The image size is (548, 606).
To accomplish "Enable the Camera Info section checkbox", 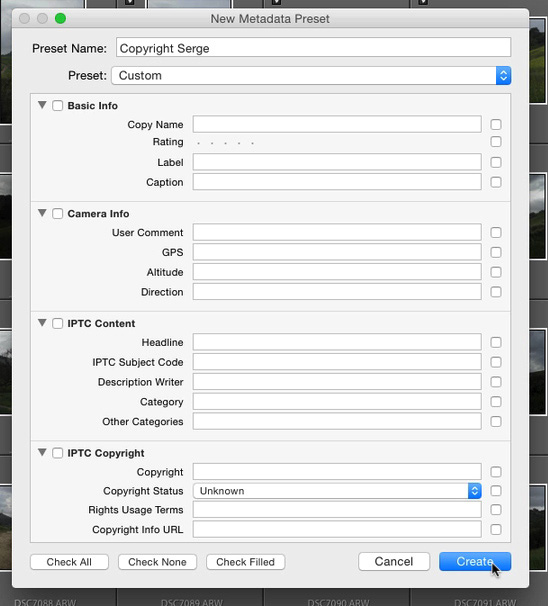I will (58, 213).
